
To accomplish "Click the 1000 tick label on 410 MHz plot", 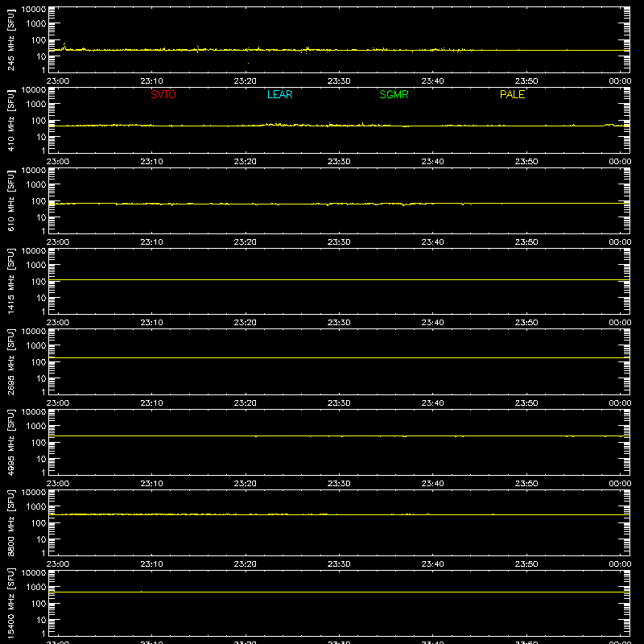I will coord(35,105).
